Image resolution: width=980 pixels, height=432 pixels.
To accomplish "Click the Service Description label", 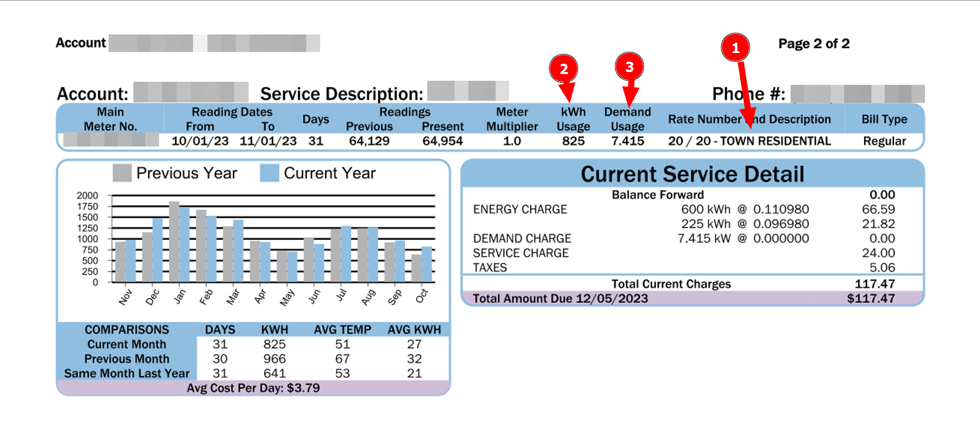I will (x=342, y=94).
